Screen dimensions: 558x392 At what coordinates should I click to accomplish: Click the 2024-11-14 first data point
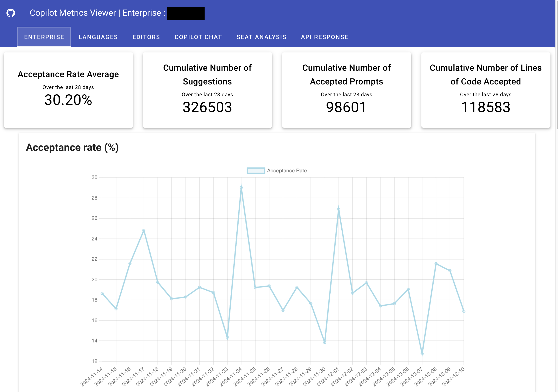tap(102, 293)
